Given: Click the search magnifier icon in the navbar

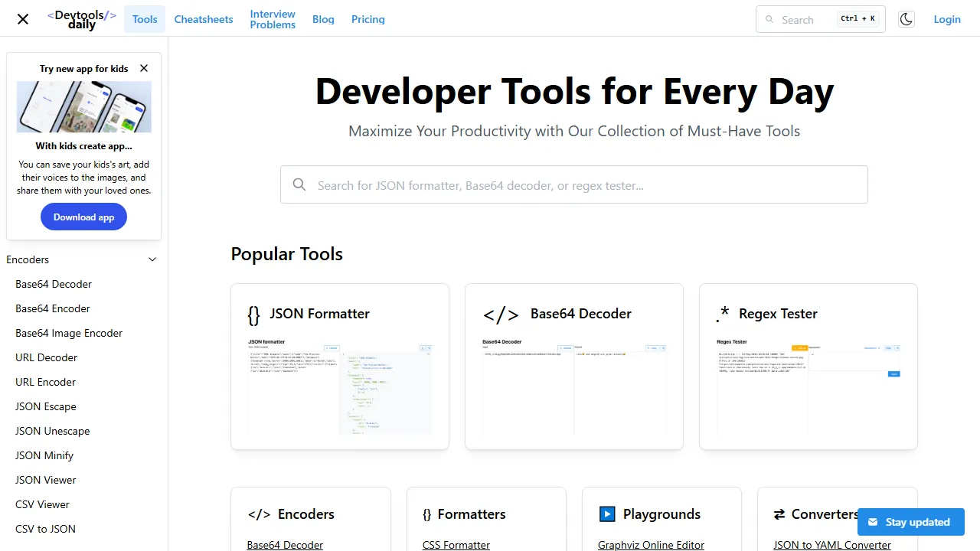Looking at the screenshot, I should tap(769, 19).
